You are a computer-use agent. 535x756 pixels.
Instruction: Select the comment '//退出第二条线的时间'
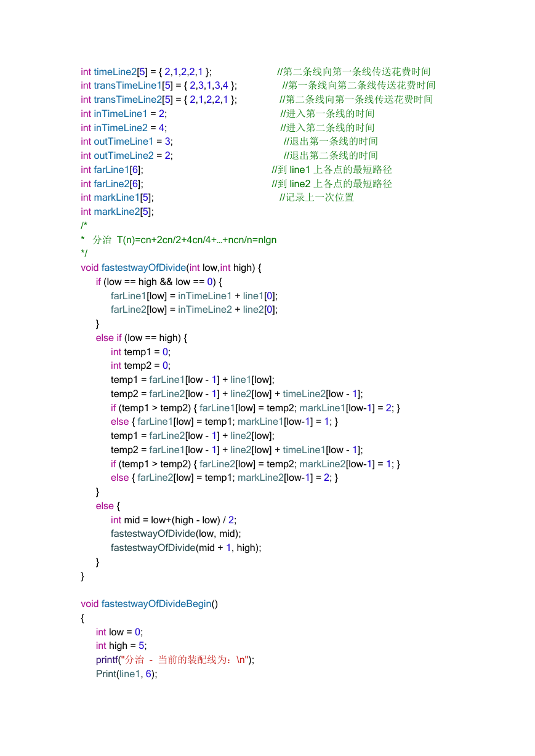pos(331,156)
